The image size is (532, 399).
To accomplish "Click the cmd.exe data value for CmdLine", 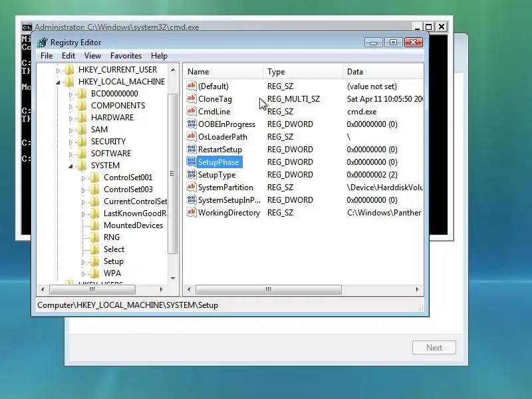I will click(362, 112).
